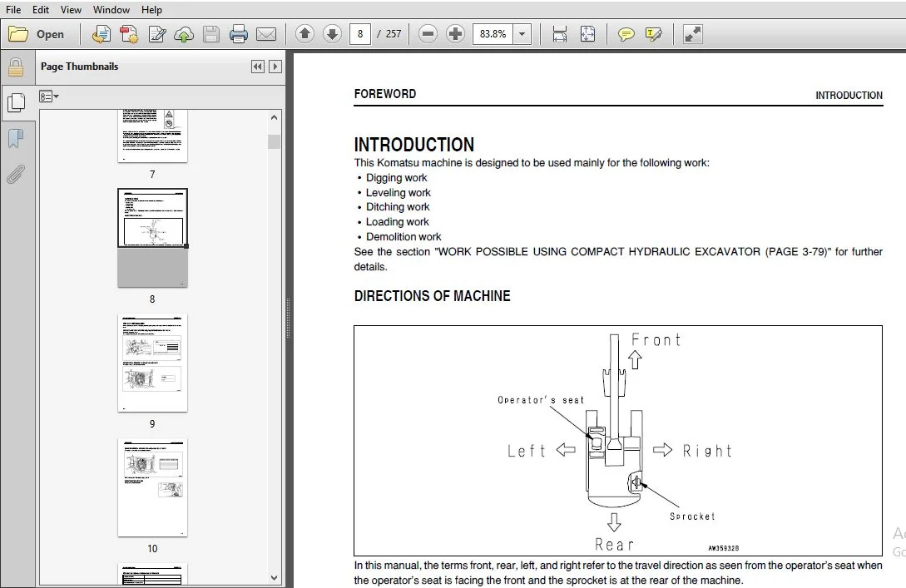The width and height of the screenshot is (906, 588).
Task: Click the Export PDF icon
Action: [x=129, y=34]
